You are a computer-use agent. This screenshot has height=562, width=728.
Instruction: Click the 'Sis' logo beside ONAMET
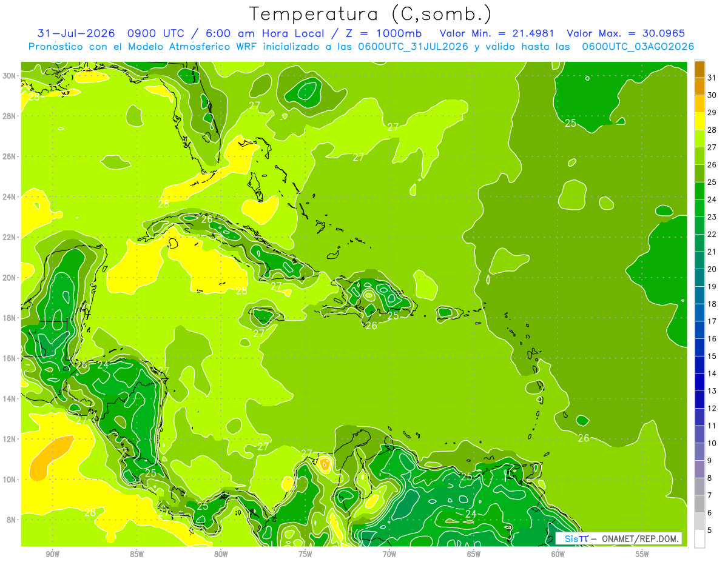[x=571, y=538]
